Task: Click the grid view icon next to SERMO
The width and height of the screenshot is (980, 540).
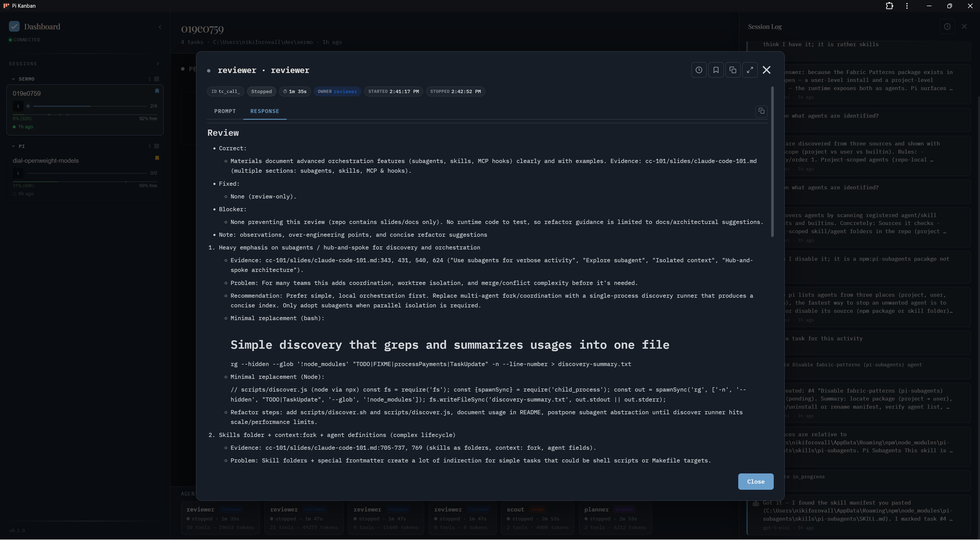Action: [156, 79]
